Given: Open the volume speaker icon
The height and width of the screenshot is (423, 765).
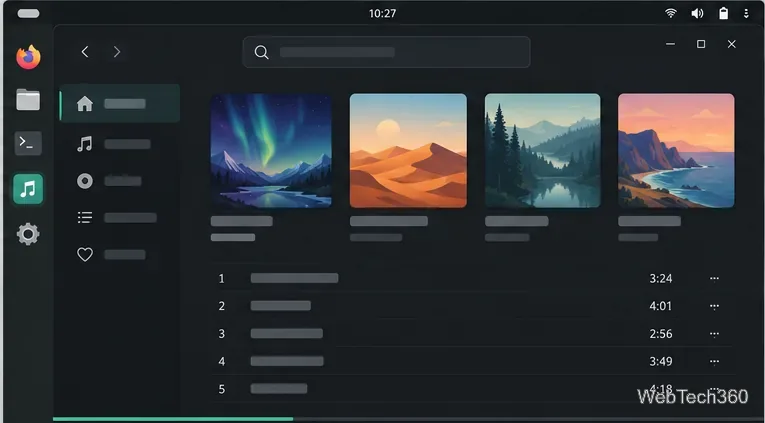Looking at the screenshot, I should pos(697,14).
